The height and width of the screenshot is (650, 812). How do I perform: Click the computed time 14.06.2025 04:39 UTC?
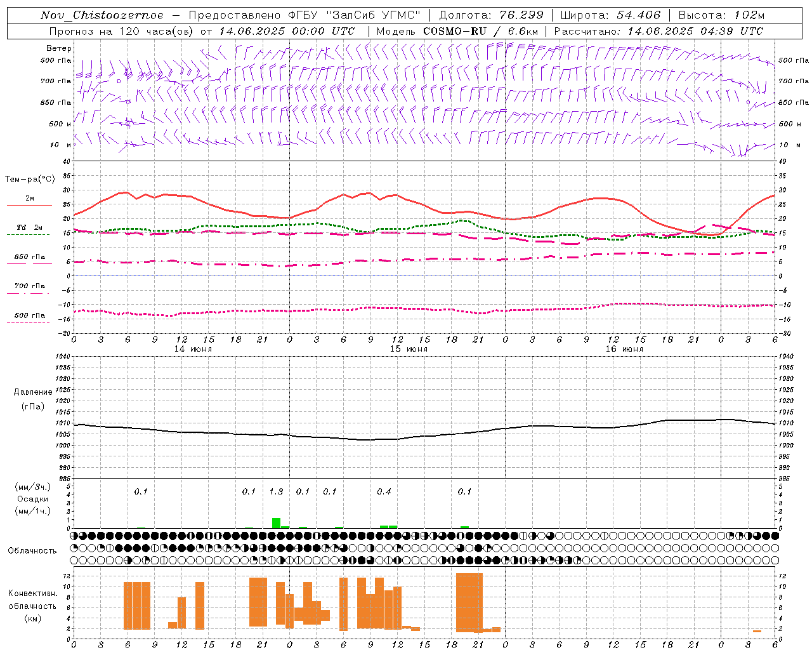(x=695, y=31)
